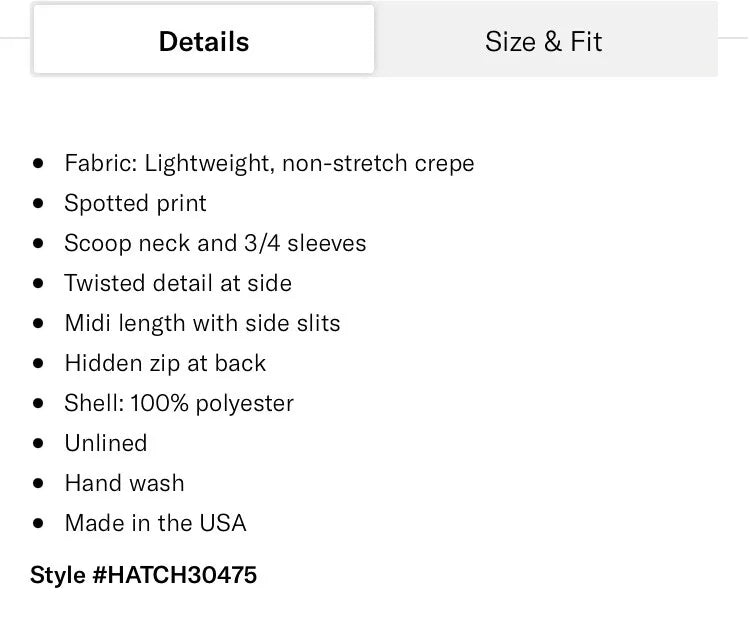Click the bullet before 'Hand wash'
Image resolution: width=750 pixels, height=642 pixels.
(x=39, y=483)
